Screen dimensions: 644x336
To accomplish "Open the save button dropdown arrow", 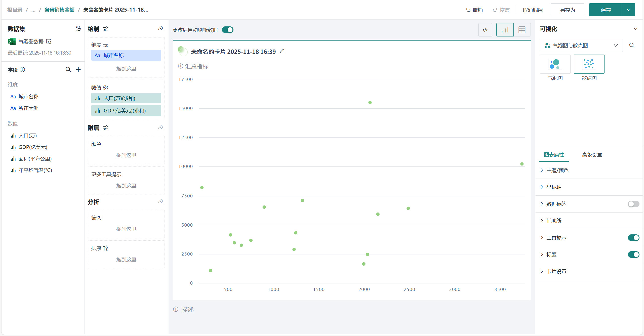I will 628,10.
